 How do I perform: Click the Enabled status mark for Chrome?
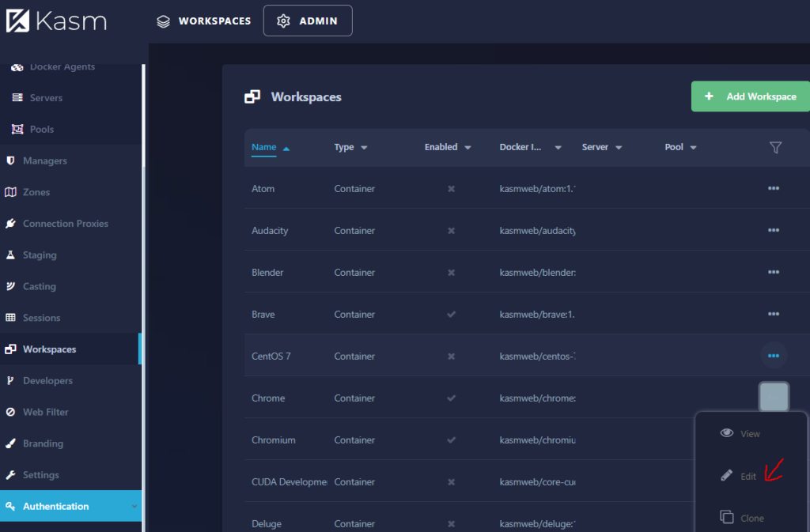pyautogui.click(x=451, y=398)
